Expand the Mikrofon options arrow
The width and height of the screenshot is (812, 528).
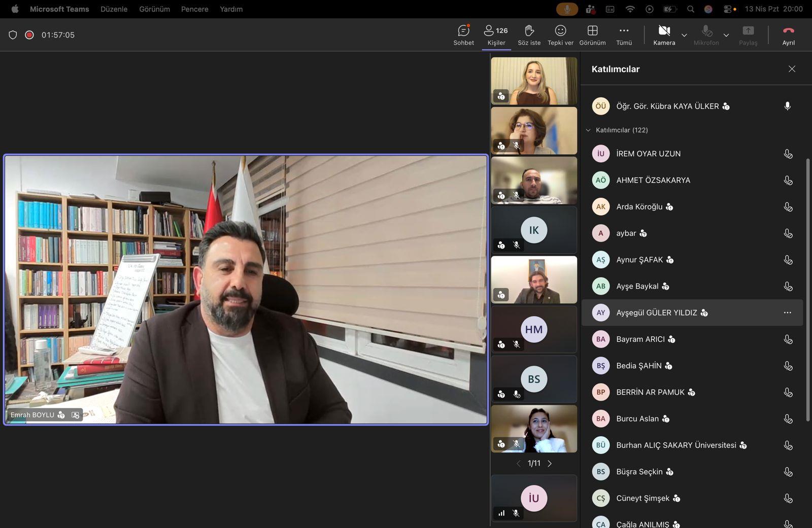(726, 35)
